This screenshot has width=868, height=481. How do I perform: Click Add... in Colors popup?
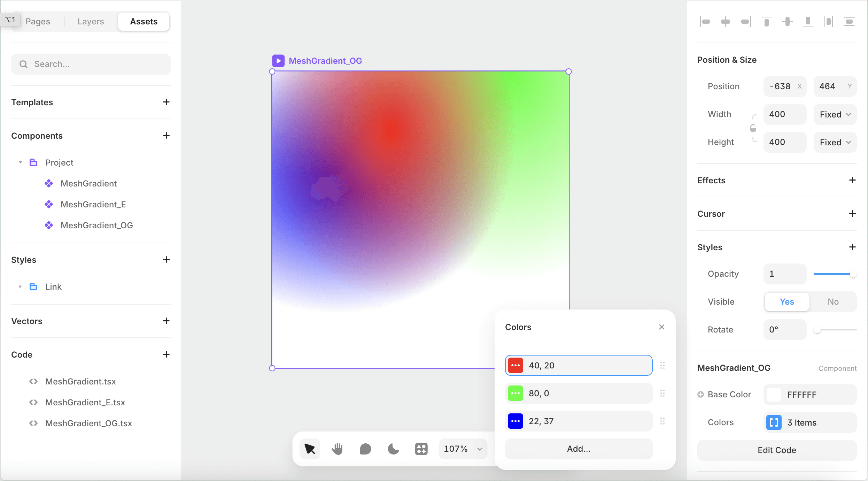click(x=579, y=449)
